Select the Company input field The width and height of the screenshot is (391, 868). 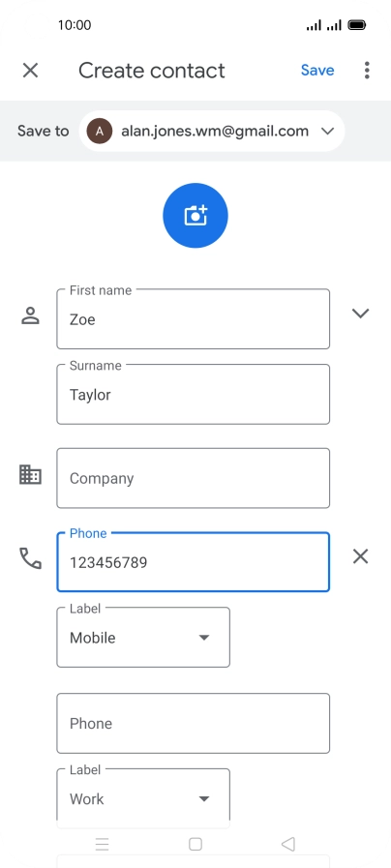pyautogui.click(x=193, y=478)
